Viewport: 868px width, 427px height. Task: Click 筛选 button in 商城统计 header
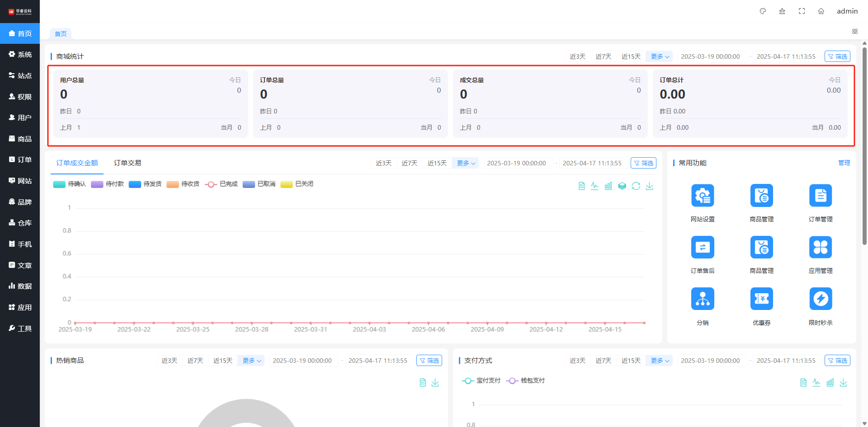click(x=837, y=56)
